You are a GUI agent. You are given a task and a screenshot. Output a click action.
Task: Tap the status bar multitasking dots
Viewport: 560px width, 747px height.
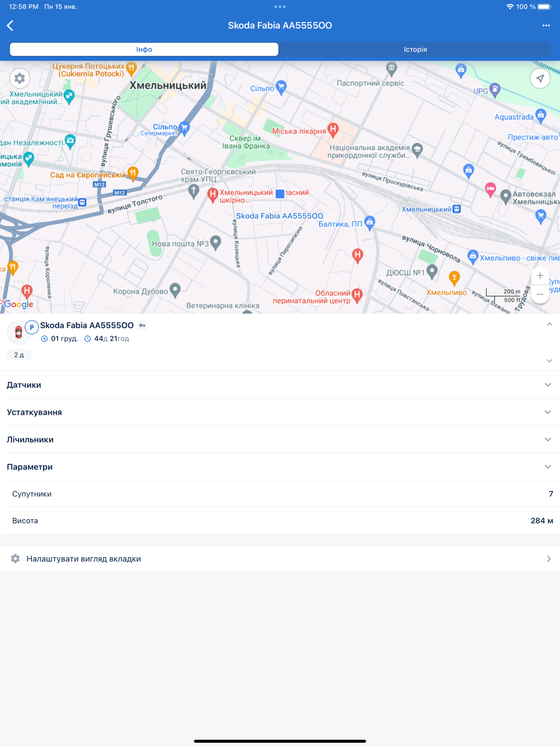tap(280, 7)
